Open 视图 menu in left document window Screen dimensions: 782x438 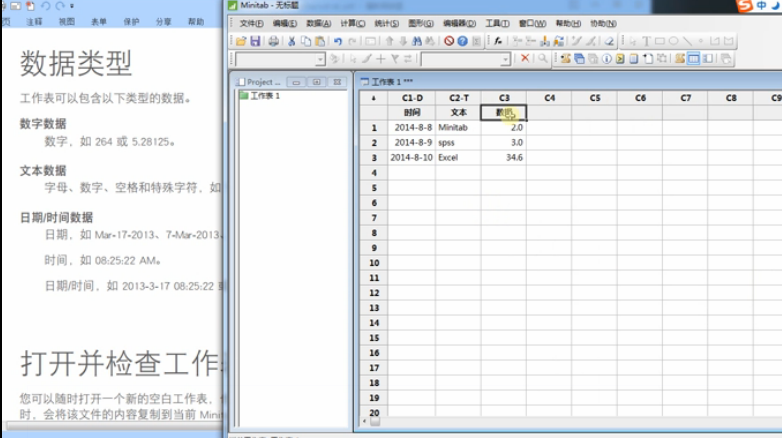66,22
